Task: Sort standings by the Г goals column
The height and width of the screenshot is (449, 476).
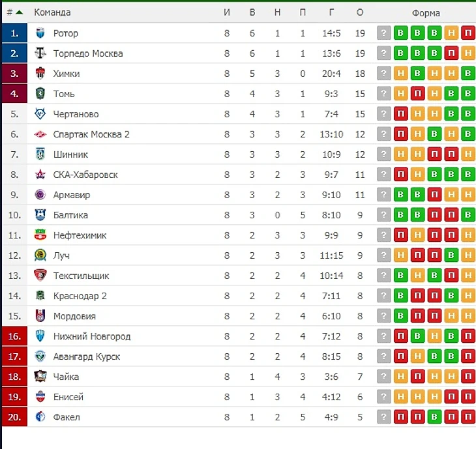Action: (x=332, y=12)
